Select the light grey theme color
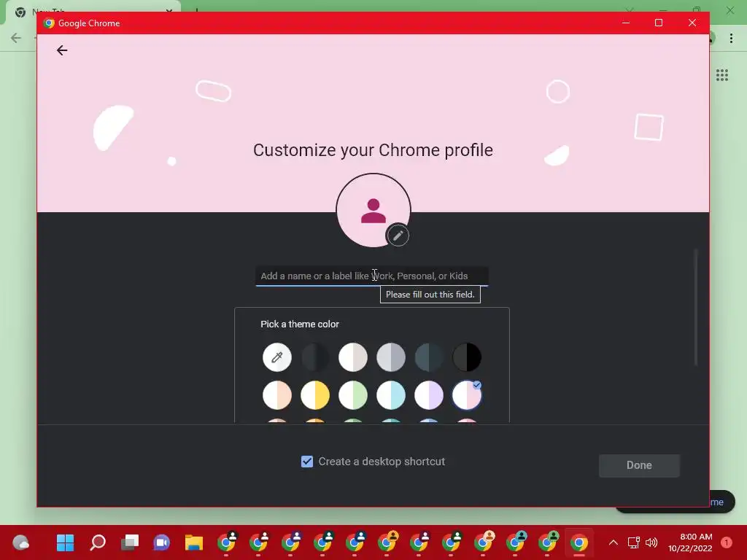This screenshot has width=747, height=560. click(391, 357)
